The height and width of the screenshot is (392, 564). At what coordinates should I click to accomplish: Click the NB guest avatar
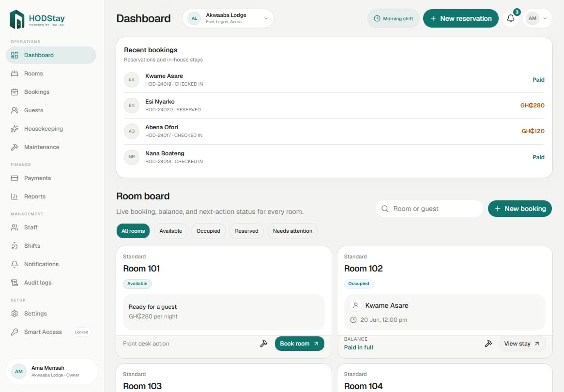coord(132,157)
